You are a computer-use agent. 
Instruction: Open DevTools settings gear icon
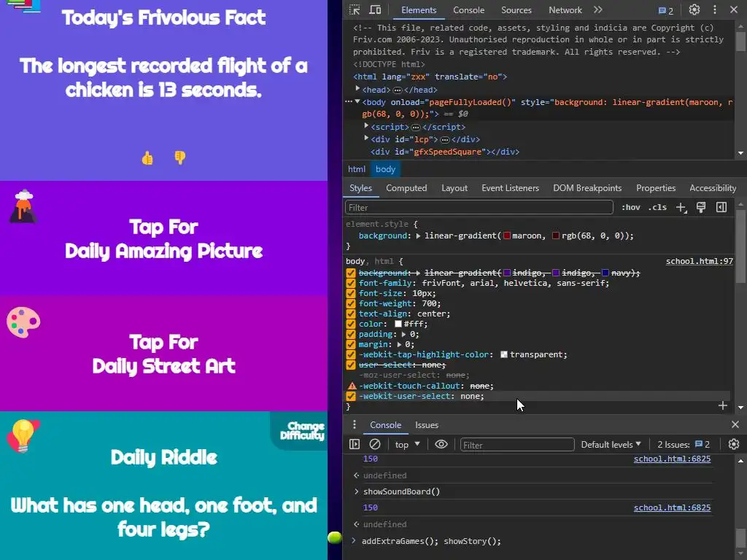coord(694,9)
